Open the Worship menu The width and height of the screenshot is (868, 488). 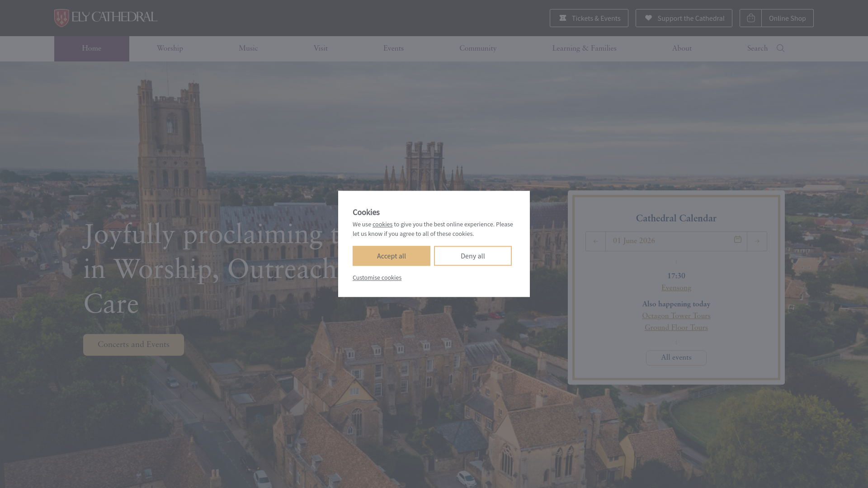[x=170, y=48]
